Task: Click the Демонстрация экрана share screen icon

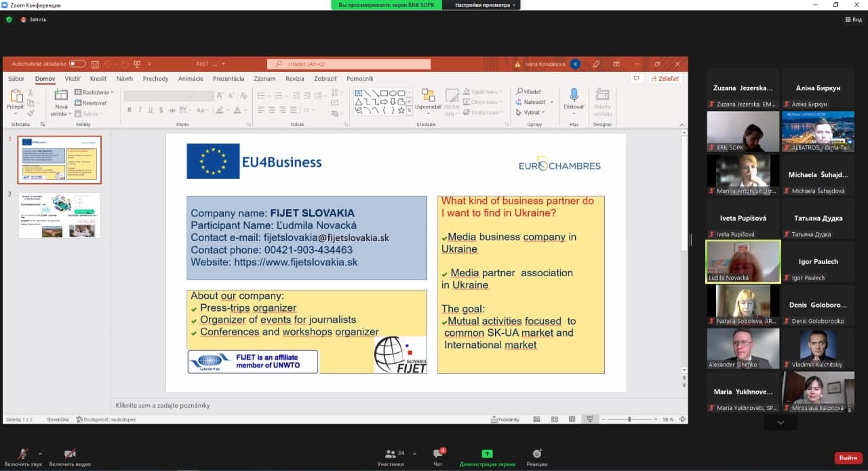Action: pos(487,454)
